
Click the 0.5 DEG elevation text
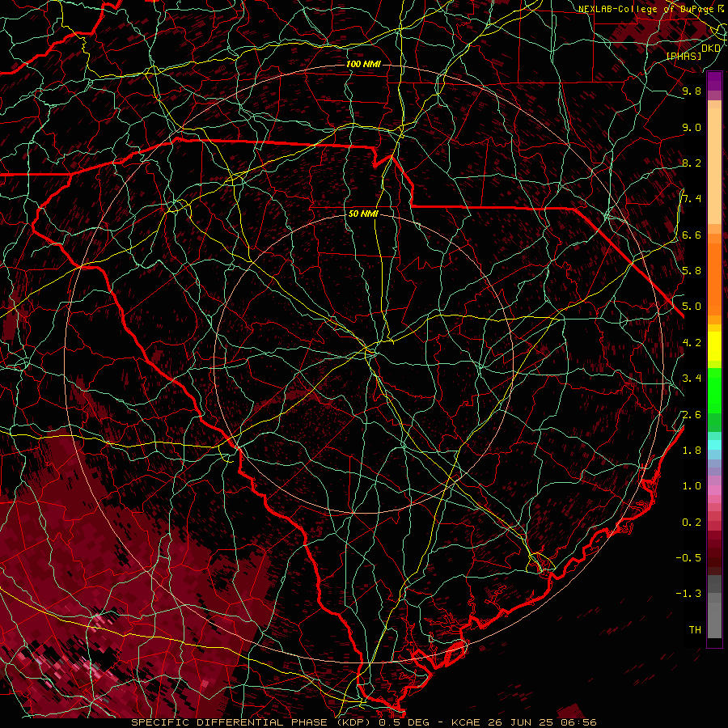(404, 722)
